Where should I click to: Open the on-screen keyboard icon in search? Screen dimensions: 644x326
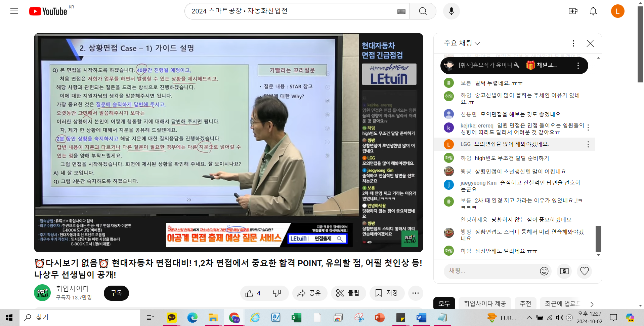[401, 11]
